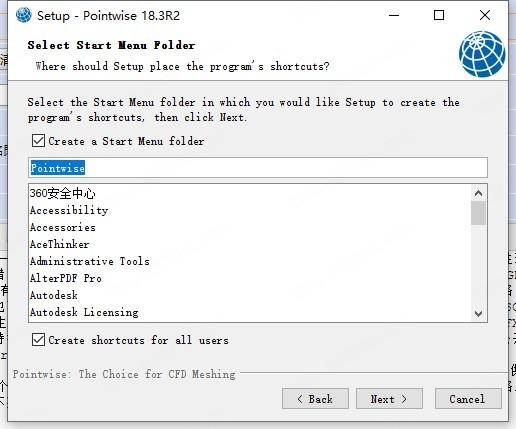Viewport: 516px width, 429px height.
Task: Uncheck Create a Start Menu folder
Action: 38,141
